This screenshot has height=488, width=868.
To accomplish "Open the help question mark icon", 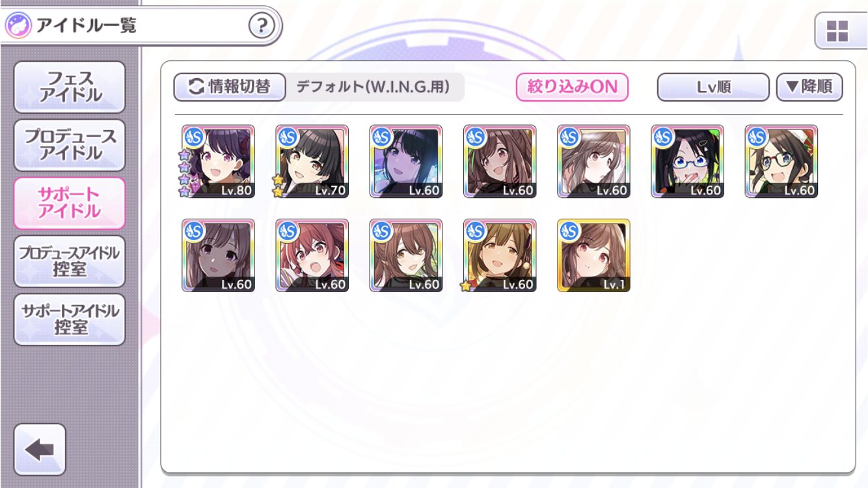I will coord(262,26).
